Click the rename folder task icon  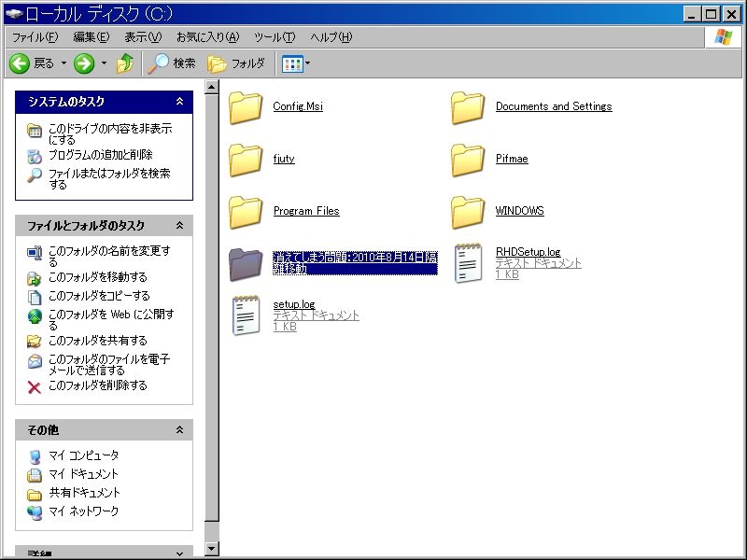[35, 252]
